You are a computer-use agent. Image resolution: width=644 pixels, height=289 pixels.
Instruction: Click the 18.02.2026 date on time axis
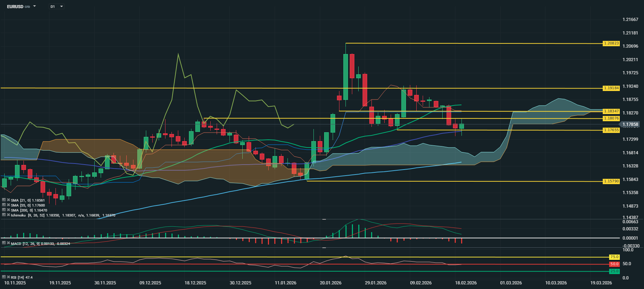(466, 283)
